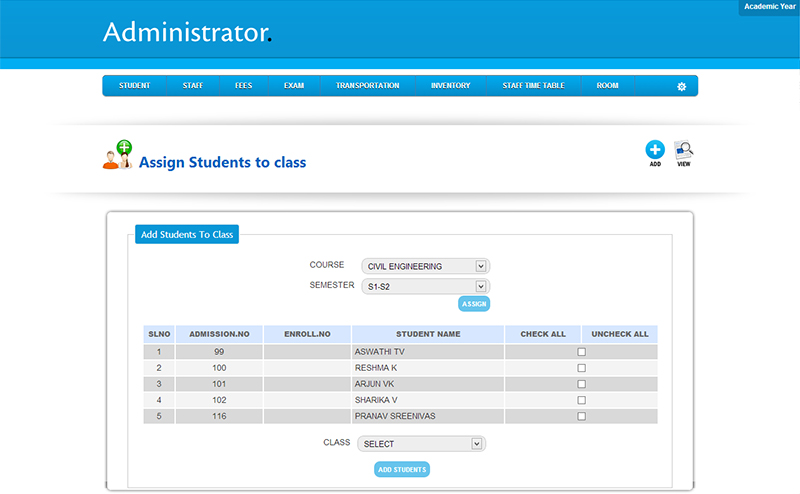Viewport: 800px width, 494px height.
Task: Select the checkbox for Reshma K
Action: [x=581, y=368]
